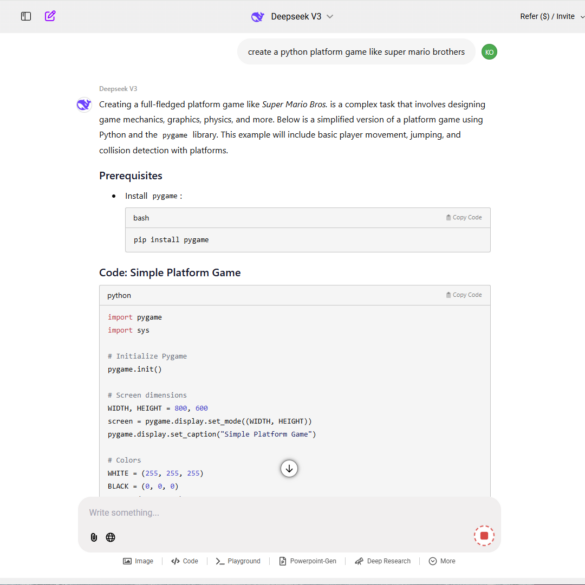Image resolution: width=585 pixels, height=585 pixels.
Task: Open the Playground mode
Action: click(x=238, y=561)
